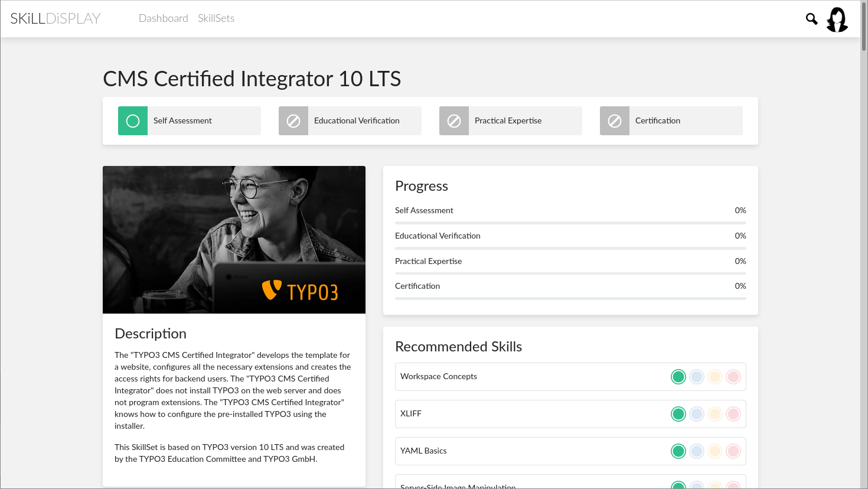Image resolution: width=868 pixels, height=489 pixels.
Task: Click the SkillDisplay logo
Action: [x=56, y=18]
